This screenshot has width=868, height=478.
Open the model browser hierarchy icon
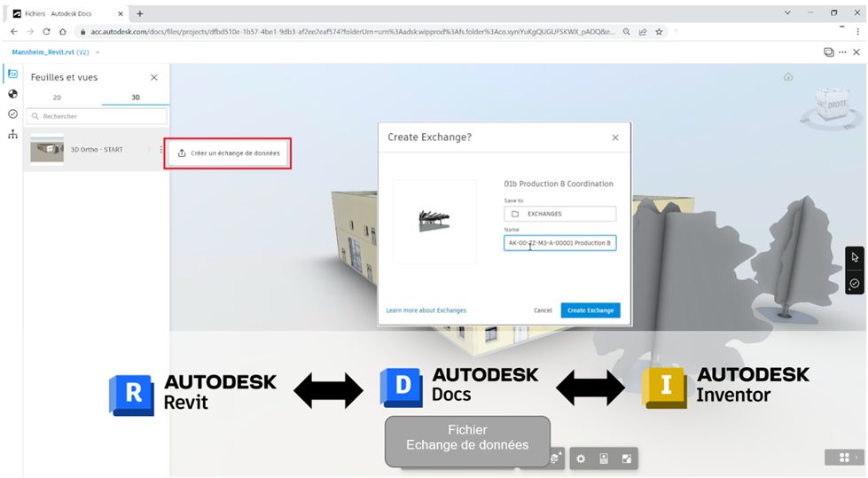click(12, 135)
